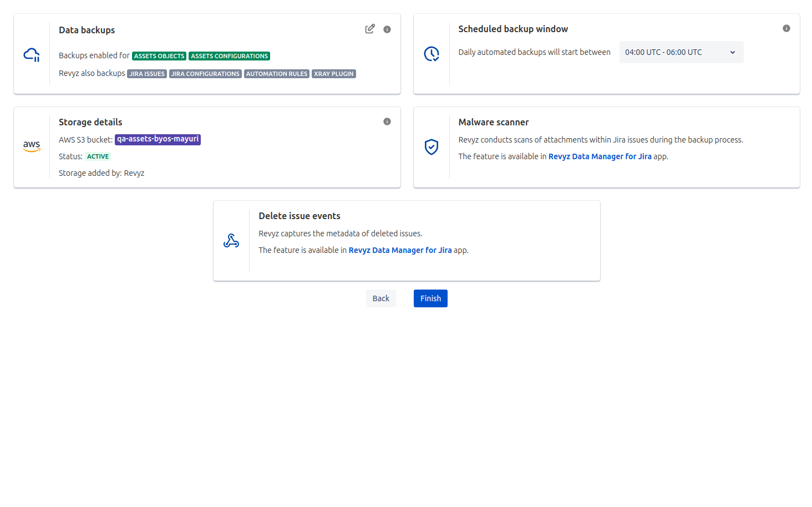Click the AWS logo icon
The width and height of the screenshot is (812, 507).
[32, 146]
